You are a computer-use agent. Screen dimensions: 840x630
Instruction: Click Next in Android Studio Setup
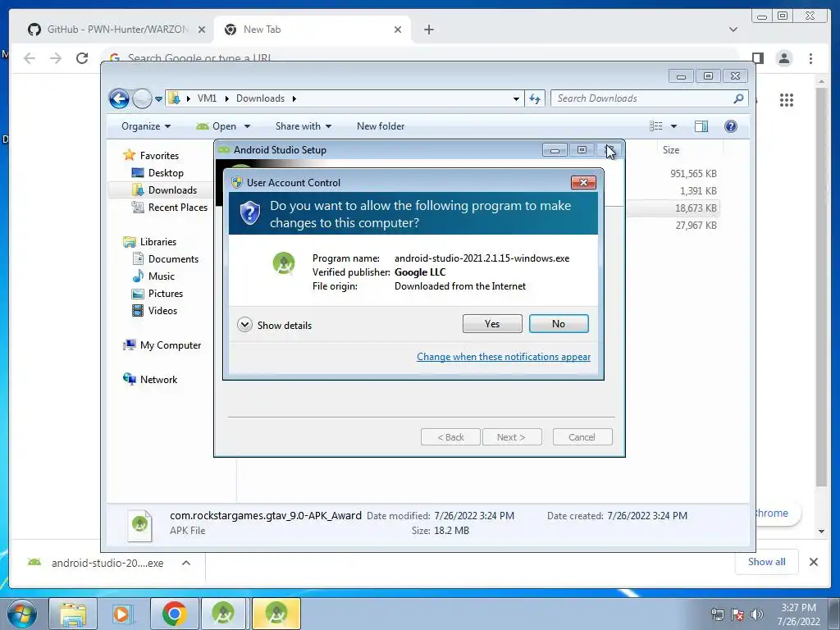(511, 437)
